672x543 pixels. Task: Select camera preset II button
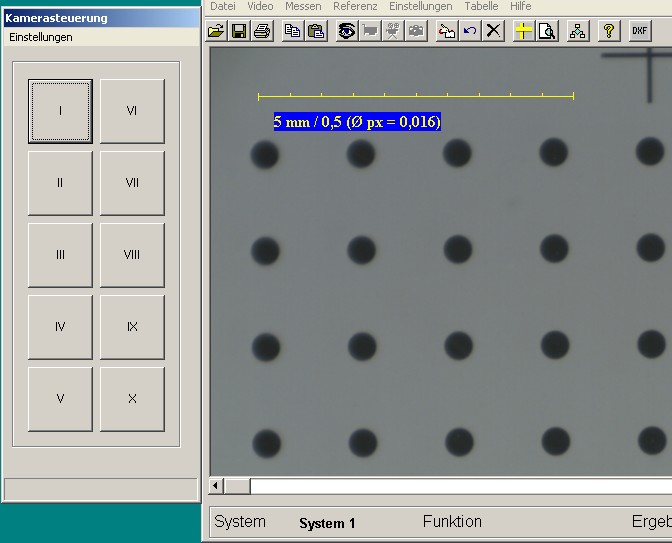tap(60, 183)
